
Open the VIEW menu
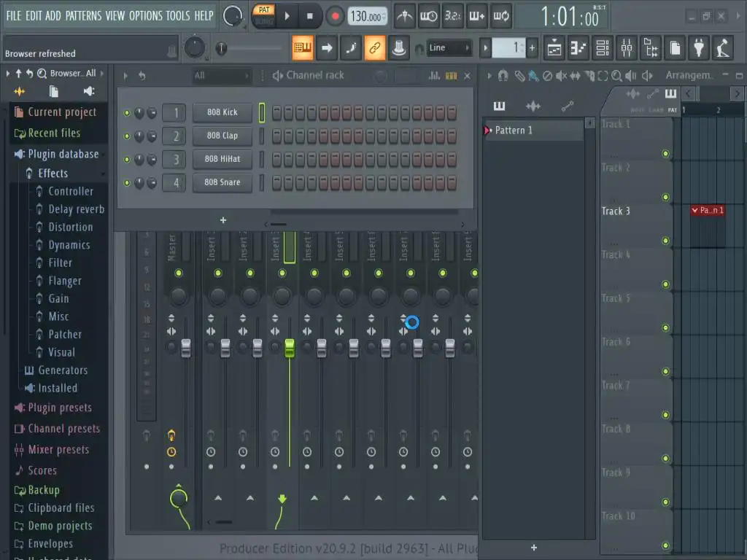click(115, 16)
